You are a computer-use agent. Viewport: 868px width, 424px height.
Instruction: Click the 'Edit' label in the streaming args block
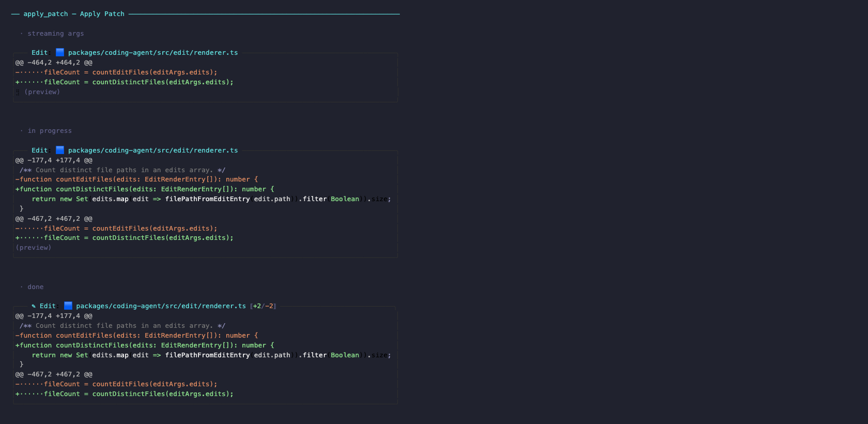pos(39,53)
